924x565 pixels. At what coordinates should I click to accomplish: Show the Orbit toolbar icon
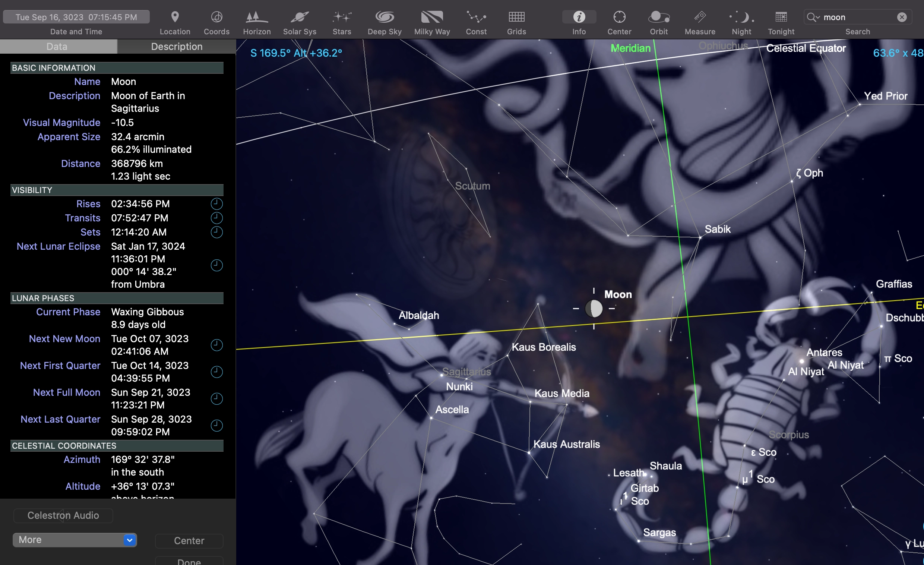[x=658, y=17]
